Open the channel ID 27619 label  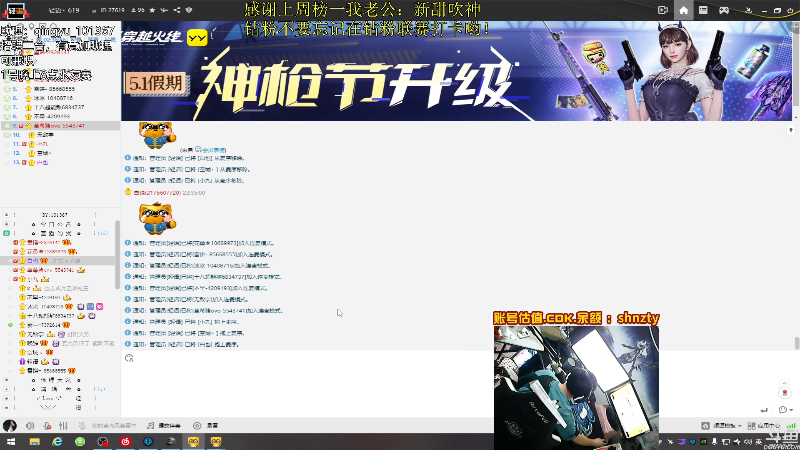[111, 10]
